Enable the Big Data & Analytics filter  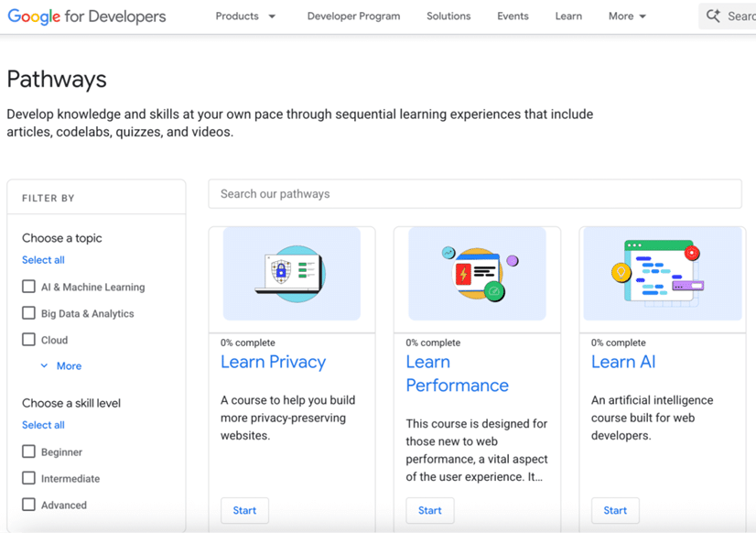point(29,313)
